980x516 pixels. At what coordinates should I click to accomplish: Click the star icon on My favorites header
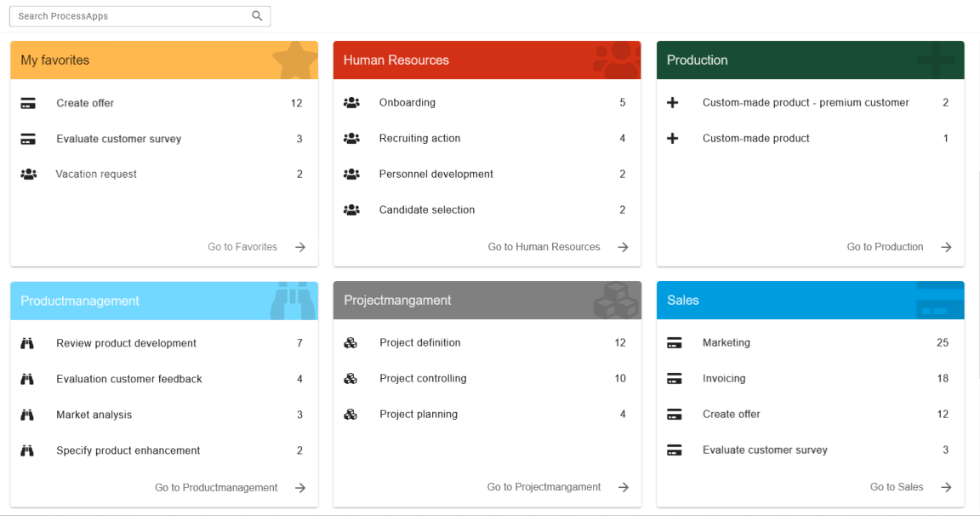coord(295,60)
